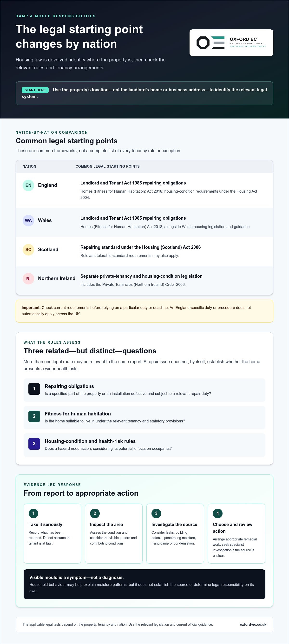The height and width of the screenshot is (644, 289).
Task: Click the number 3 badge for Housing-condition rules
Action: click(x=34, y=444)
